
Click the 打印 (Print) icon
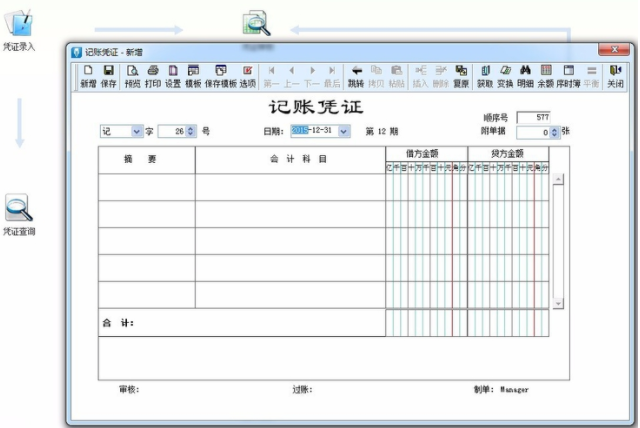153,77
